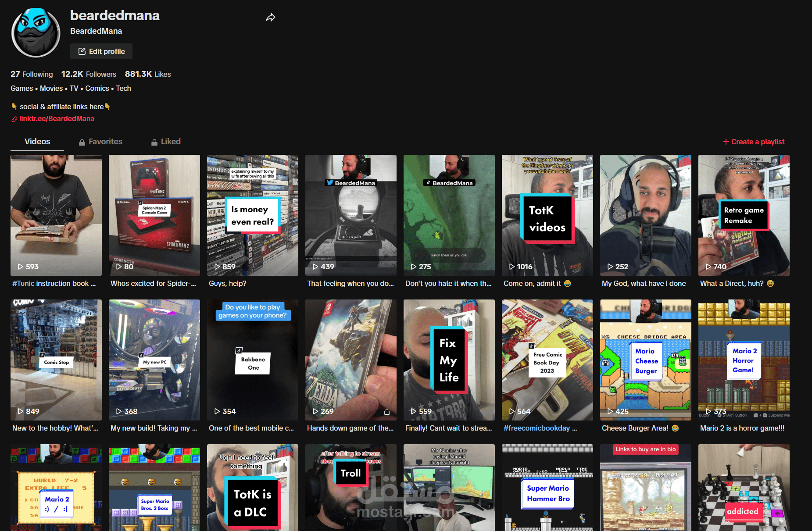Click the 'One of the best mobile c...' caption
The width and height of the screenshot is (812, 531).
[x=251, y=428]
